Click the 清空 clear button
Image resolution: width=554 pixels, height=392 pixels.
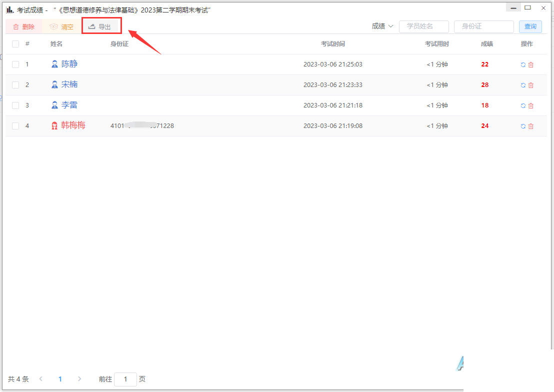coord(61,26)
